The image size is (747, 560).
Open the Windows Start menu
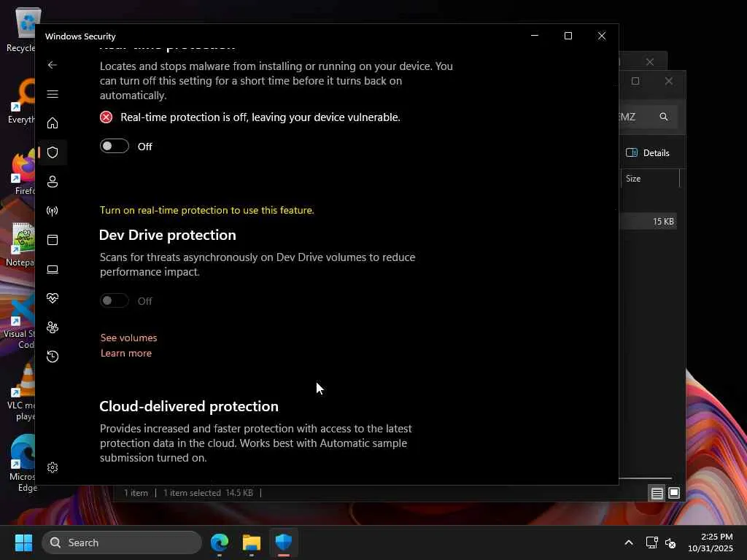pos(23,542)
